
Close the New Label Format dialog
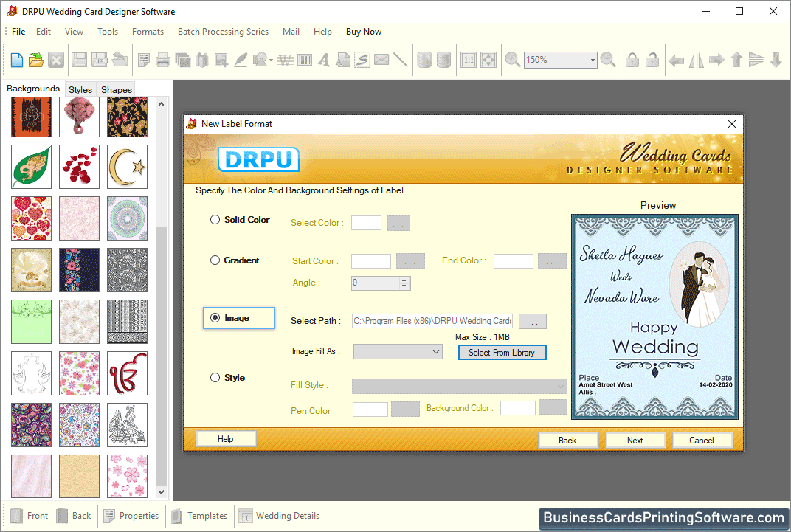coord(732,124)
